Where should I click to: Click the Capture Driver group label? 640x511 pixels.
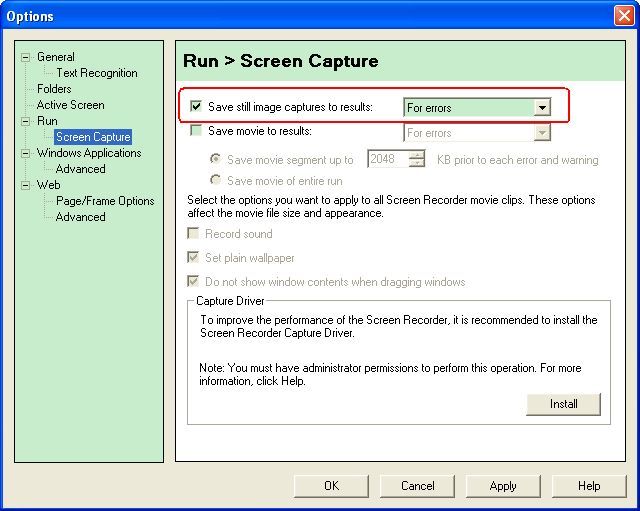point(230,301)
